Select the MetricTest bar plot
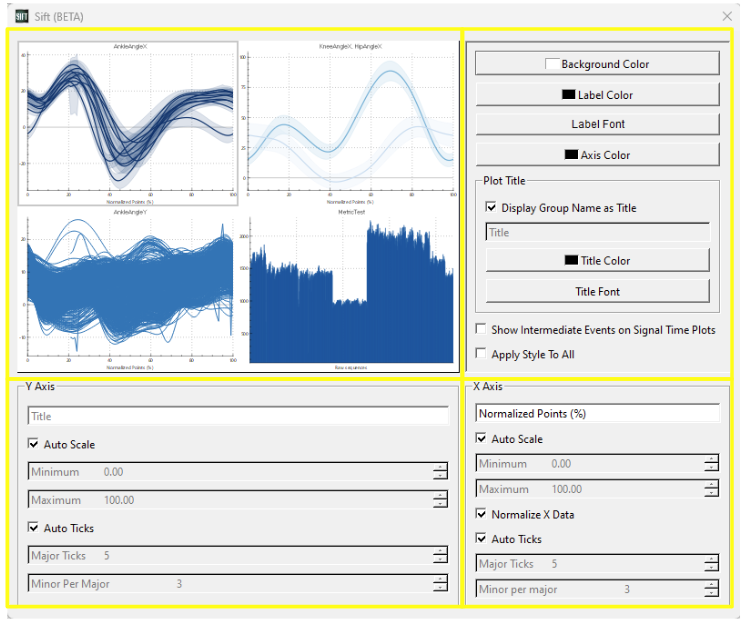Viewport: 748px width, 628px height. (x=350, y=288)
